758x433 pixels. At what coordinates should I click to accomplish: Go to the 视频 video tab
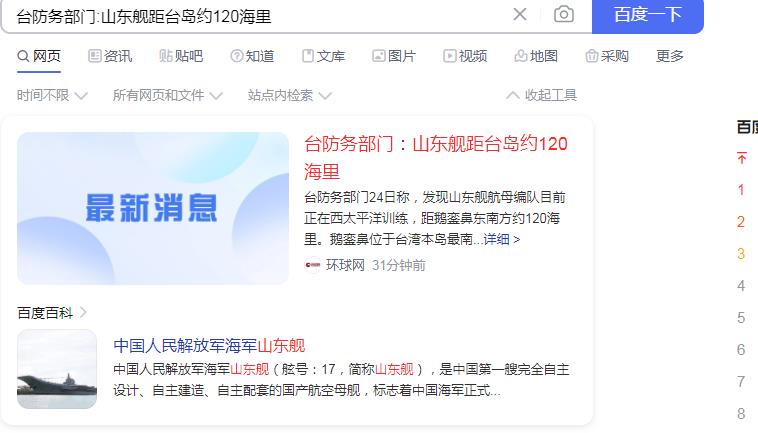coord(465,56)
